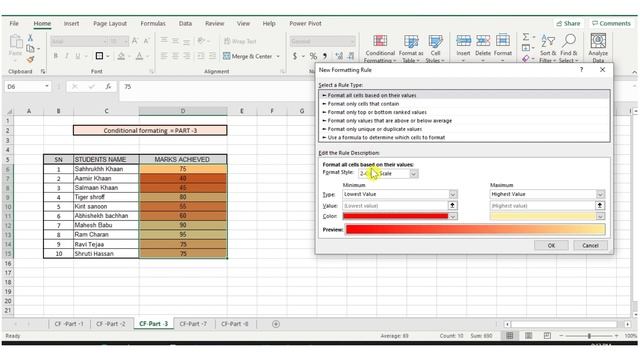Switch to the Power Pivot tab
Image resolution: width=640 pixels, height=360 pixels.
[305, 24]
